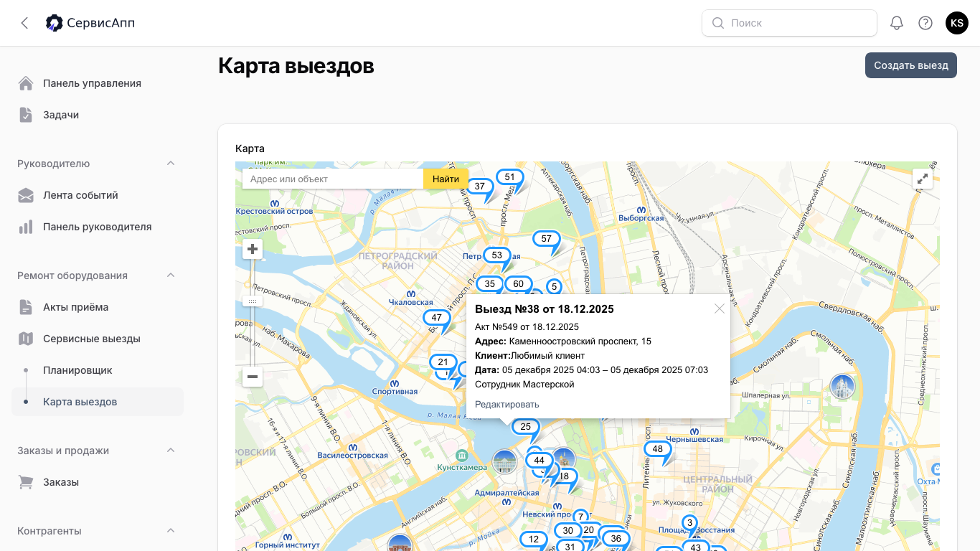
Task: Go to Планировщик submenu item
Action: click(77, 370)
